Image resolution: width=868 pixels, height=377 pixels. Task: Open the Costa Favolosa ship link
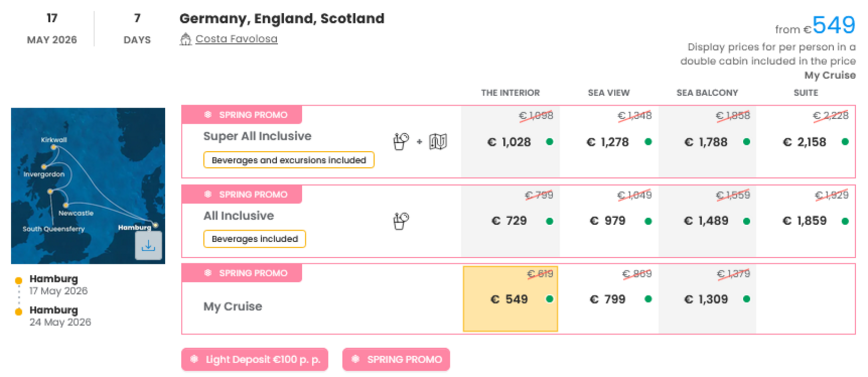click(236, 39)
